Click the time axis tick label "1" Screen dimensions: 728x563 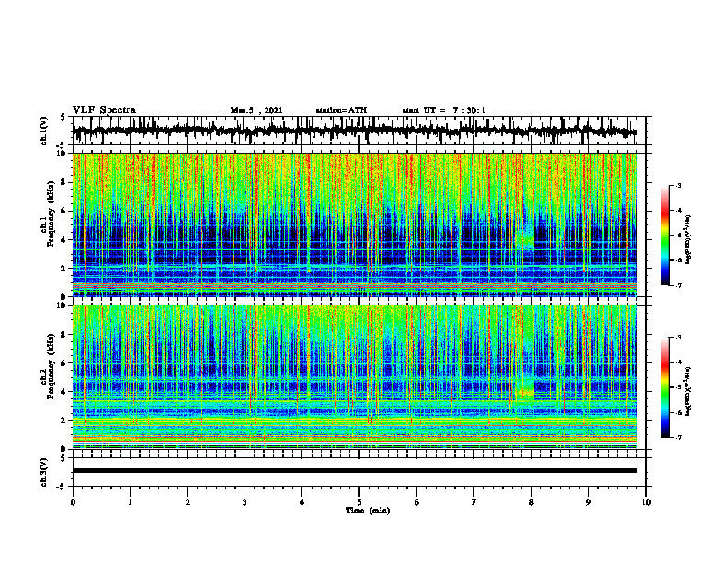pyautogui.click(x=130, y=502)
